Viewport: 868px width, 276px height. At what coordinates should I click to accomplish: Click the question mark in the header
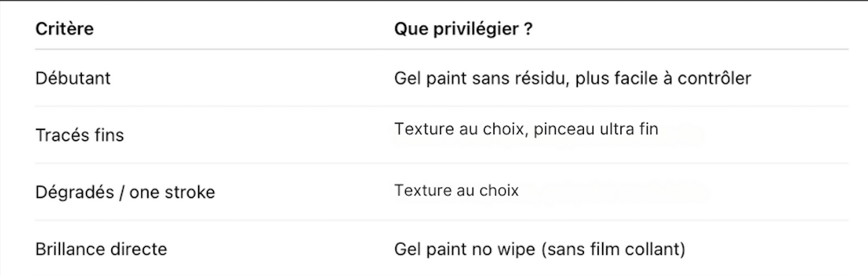click(x=527, y=29)
